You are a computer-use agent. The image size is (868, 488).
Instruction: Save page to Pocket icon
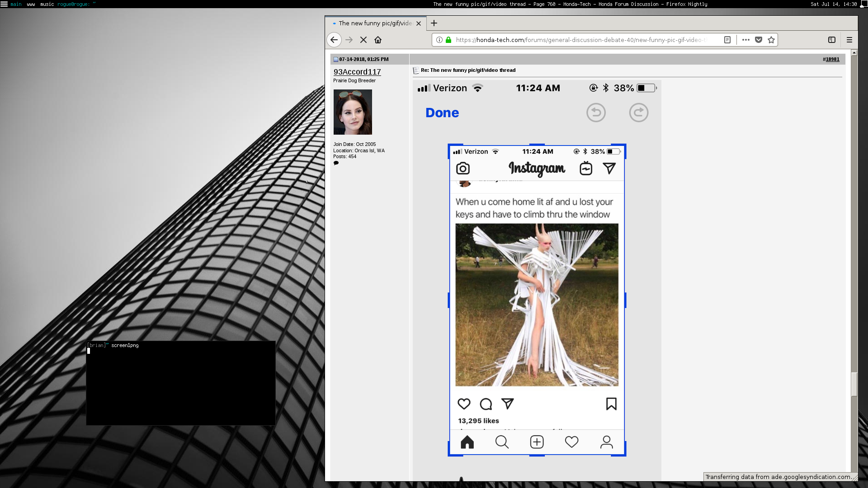point(759,40)
